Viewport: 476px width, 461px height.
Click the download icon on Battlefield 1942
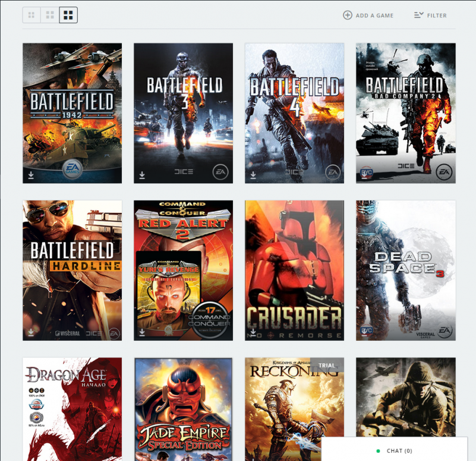pos(31,175)
